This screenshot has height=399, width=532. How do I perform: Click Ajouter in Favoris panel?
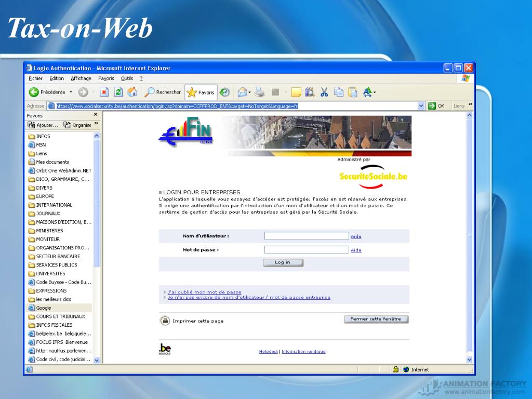click(43, 125)
